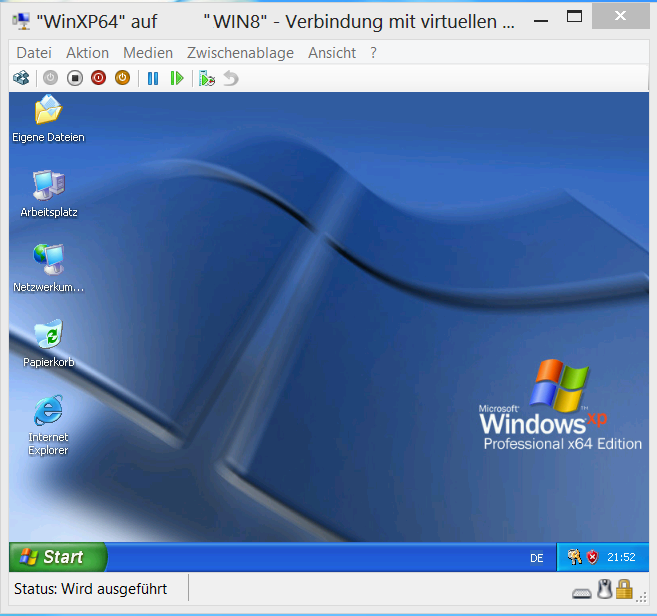Screen dimensions: 657x616
Task: Save VM state with the orange icon
Action: click(122, 78)
